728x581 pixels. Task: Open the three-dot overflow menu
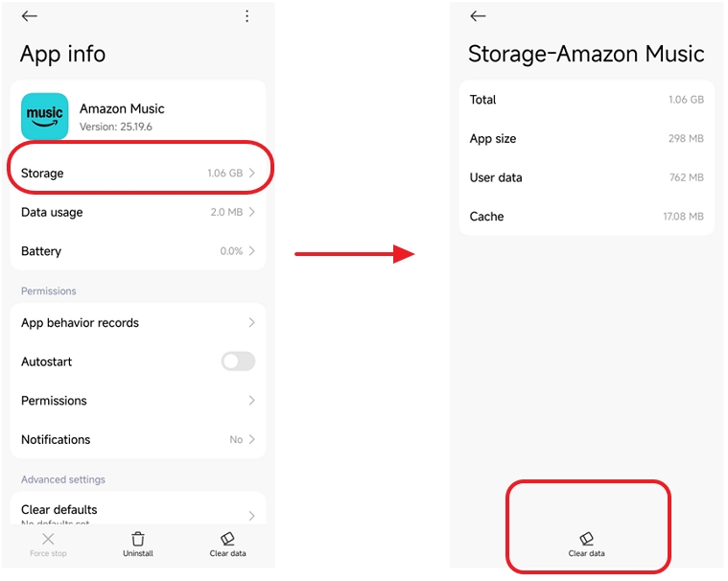tap(247, 16)
